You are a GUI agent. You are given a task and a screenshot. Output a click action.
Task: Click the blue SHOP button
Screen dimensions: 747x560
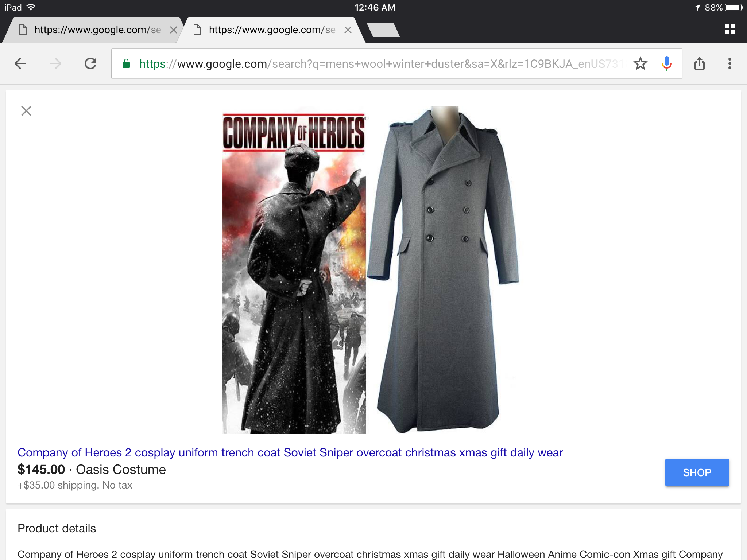697,472
